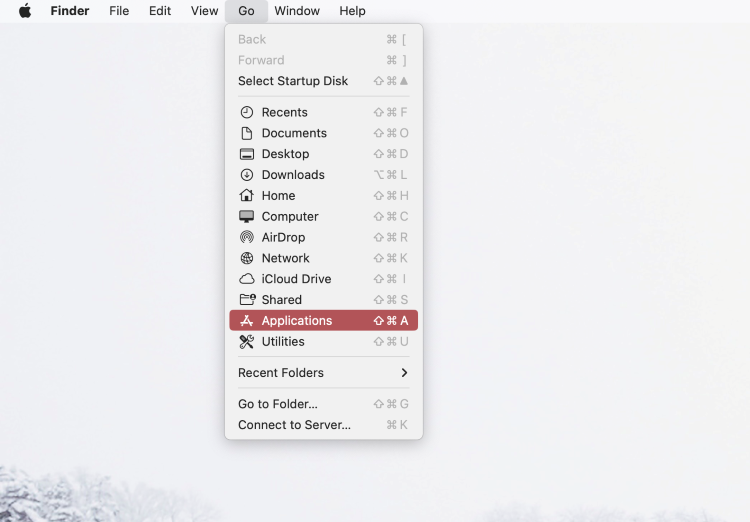Choose Go to Folder…
The image size is (750, 522).
point(324,404)
